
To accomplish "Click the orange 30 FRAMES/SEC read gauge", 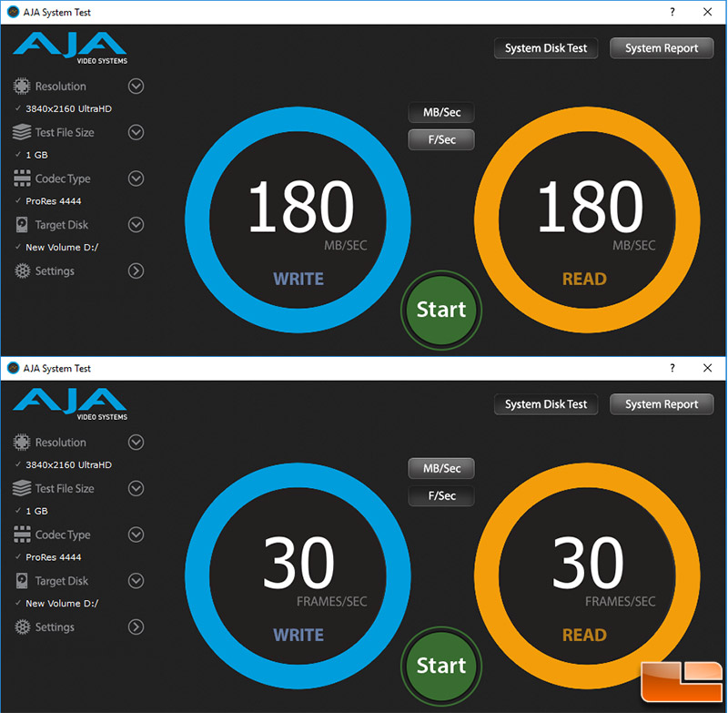I will coord(587,576).
